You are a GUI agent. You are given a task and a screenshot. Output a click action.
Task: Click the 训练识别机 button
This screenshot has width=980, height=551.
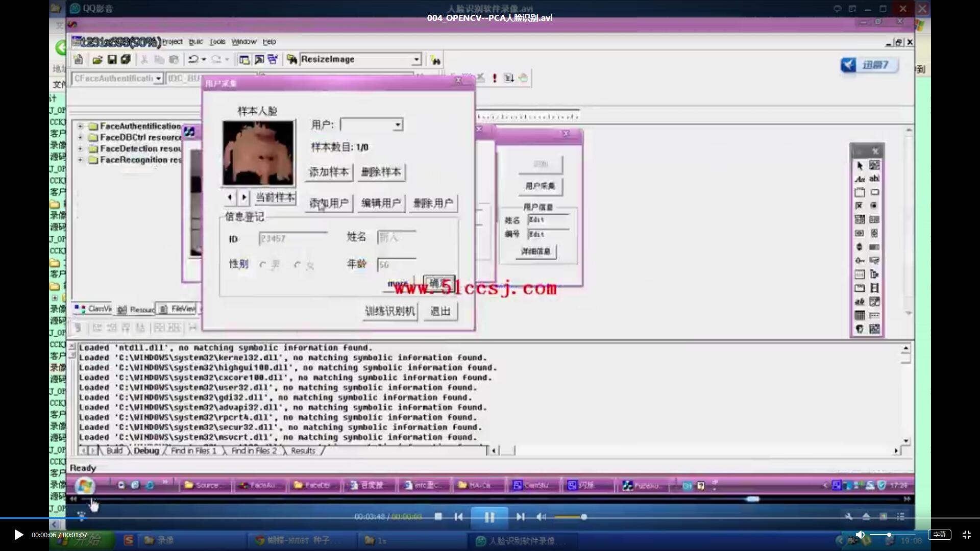pyautogui.click(x=390, y=311)
